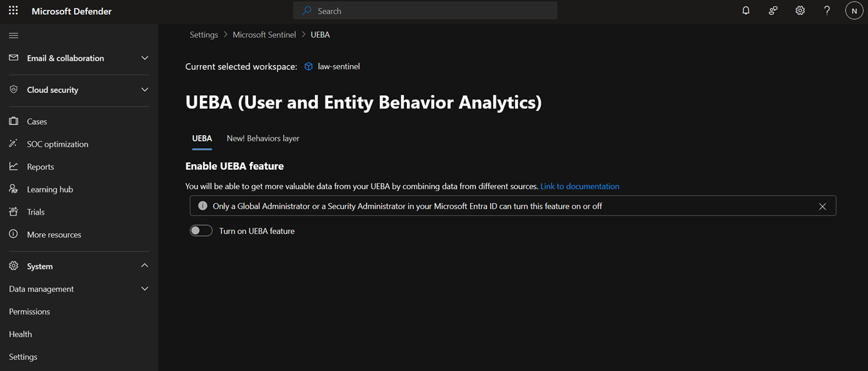The height and width of the screenshot is (371, 868).
Task: Click the Reports chart icon
Action: 14,167
